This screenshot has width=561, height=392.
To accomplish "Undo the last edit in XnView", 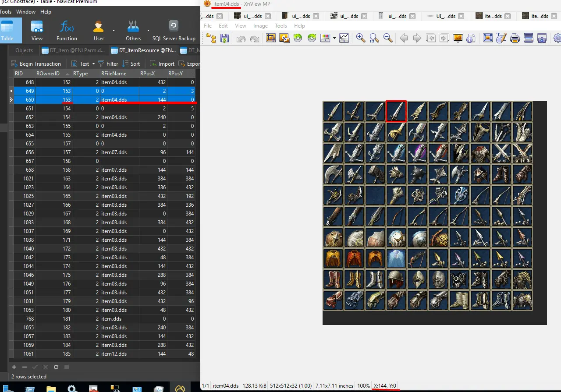I will [x=241, y=38].
